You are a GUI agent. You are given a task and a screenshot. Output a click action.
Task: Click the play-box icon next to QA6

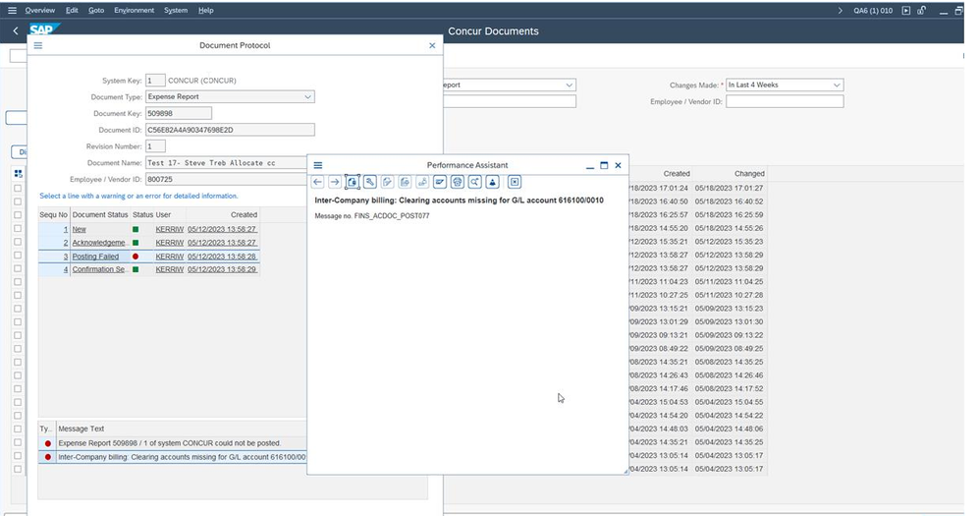[906, 10]
